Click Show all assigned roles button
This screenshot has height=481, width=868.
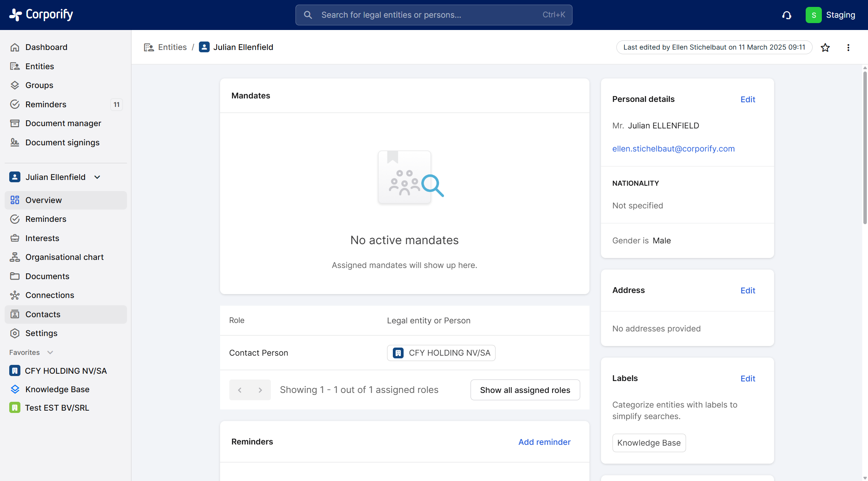pyautogui.click(x=525, y=390)
